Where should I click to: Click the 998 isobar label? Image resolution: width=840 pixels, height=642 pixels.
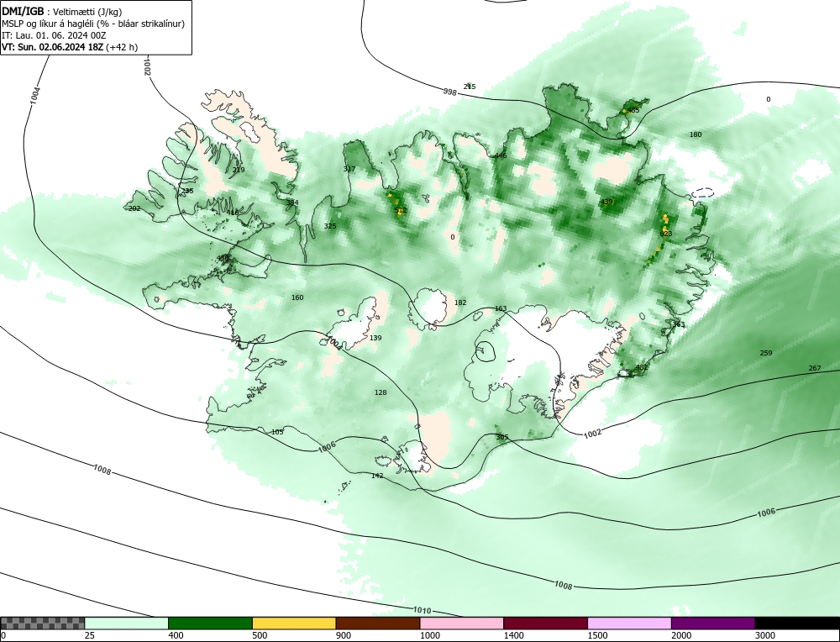[450, 92]
